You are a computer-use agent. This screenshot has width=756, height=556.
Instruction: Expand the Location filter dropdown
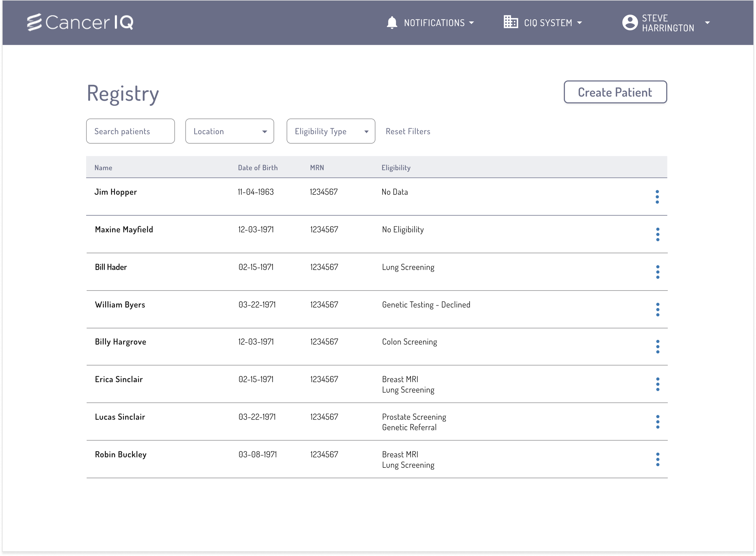coord(230,131)
